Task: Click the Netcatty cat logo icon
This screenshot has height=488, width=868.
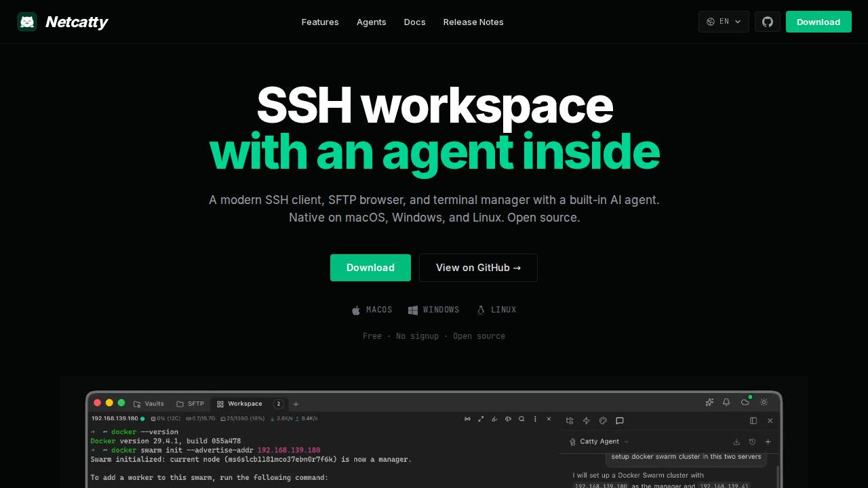Action: 27,22
